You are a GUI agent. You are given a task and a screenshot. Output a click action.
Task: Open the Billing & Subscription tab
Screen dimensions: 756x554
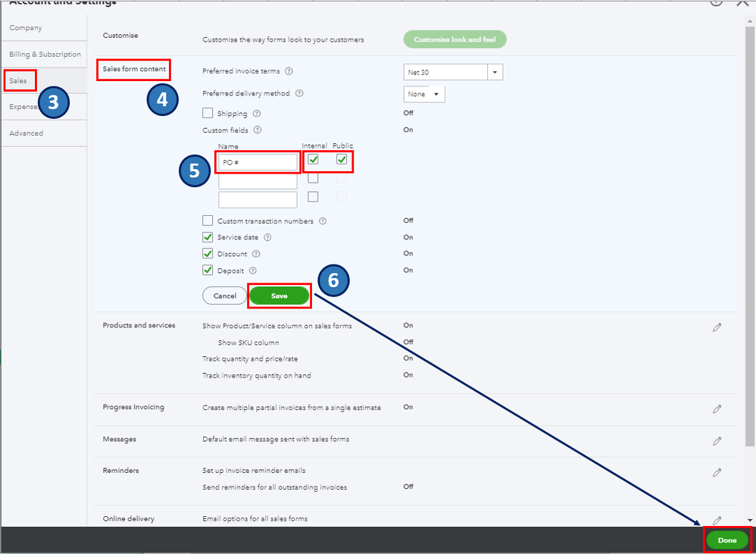coord(45,54)
